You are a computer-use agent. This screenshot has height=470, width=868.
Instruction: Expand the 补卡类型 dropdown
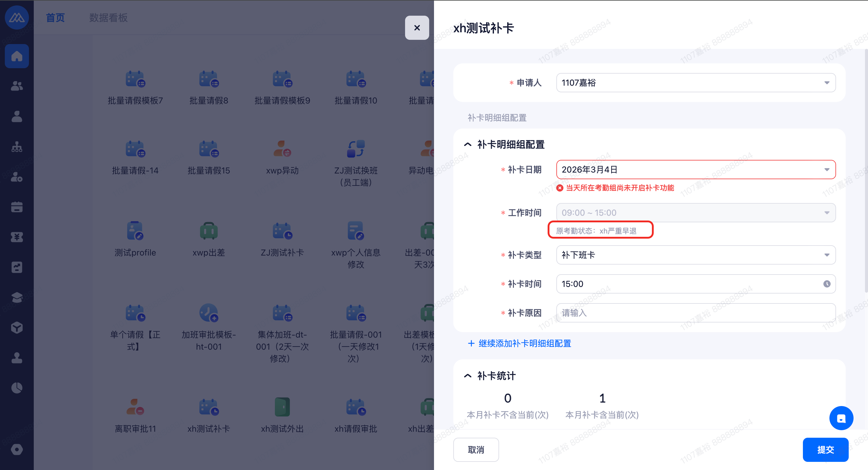(x=696, y=255)
